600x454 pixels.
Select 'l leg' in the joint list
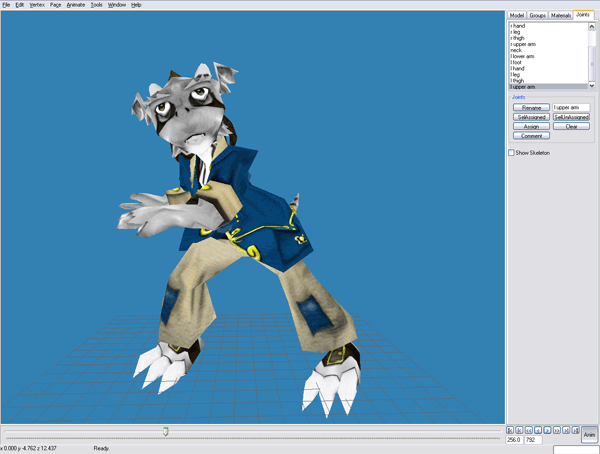click(548, 74)
